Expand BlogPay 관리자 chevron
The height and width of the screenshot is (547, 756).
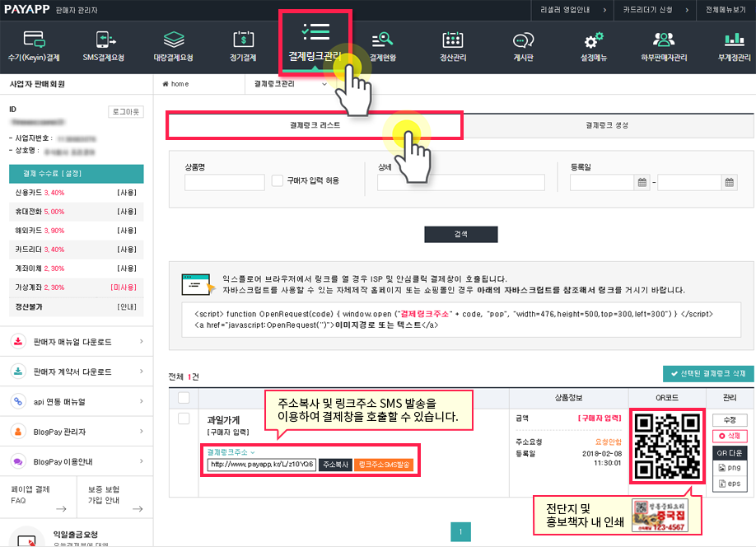pyautogui.click(x=142, y=431)
